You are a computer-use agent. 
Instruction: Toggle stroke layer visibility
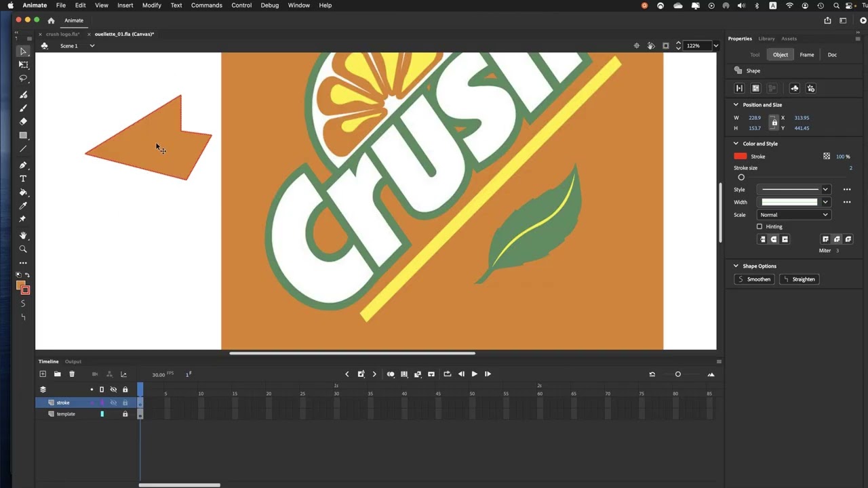[113, 403]
